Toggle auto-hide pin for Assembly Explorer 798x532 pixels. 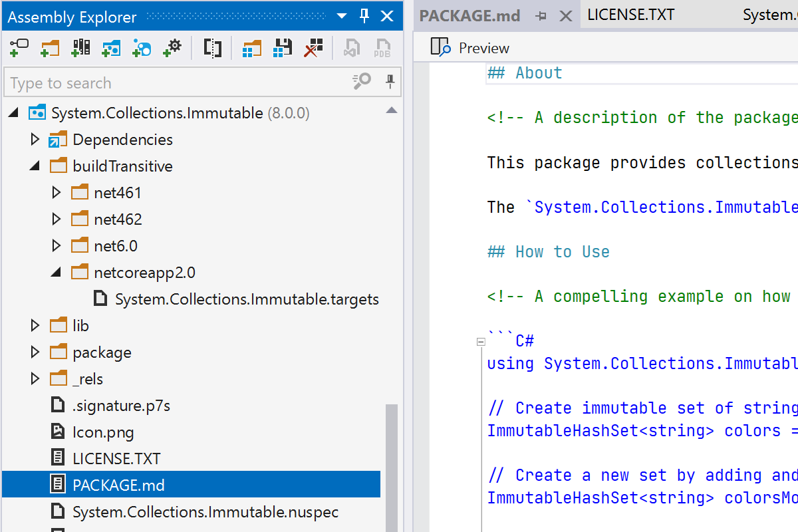pos(364,16)
